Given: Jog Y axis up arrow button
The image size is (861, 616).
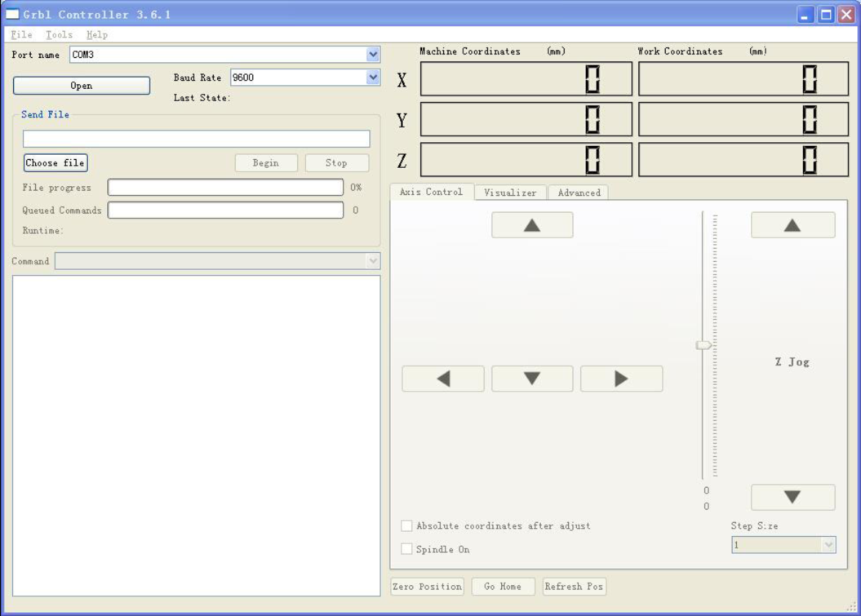Looking at the screenshot, I should [x=532, y=225].
